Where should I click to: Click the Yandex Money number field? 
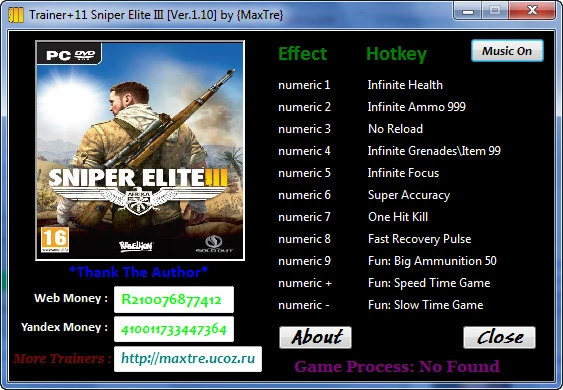[x=174, y=329]
